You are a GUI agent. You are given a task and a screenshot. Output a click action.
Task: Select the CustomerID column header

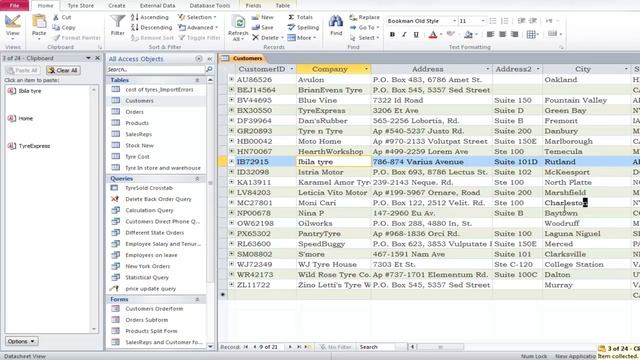tap(262, 69)
